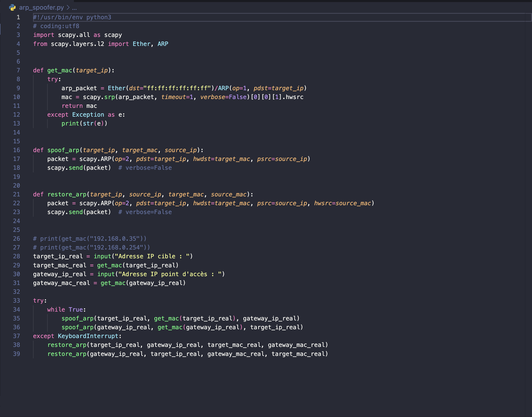Click 'source_mac' parameter on line 21
This screenshot has width=532, height=417.
click(x=229, y=194)
